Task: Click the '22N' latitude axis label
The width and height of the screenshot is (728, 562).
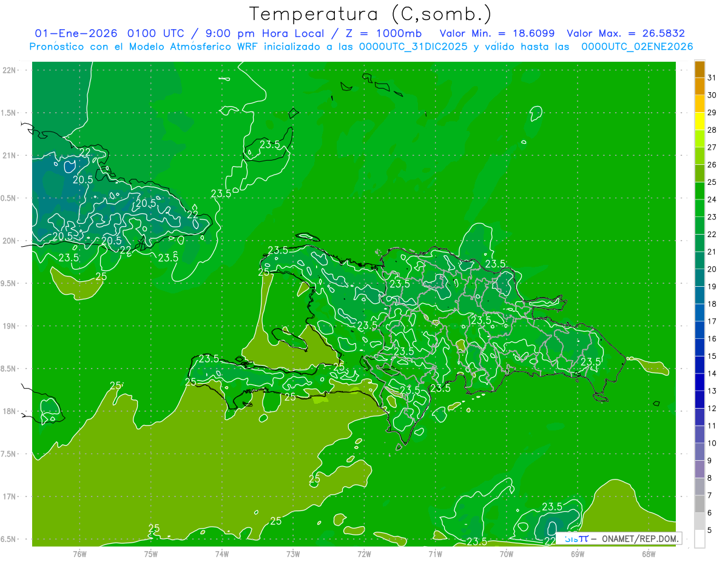Action: tap(10, 70)
